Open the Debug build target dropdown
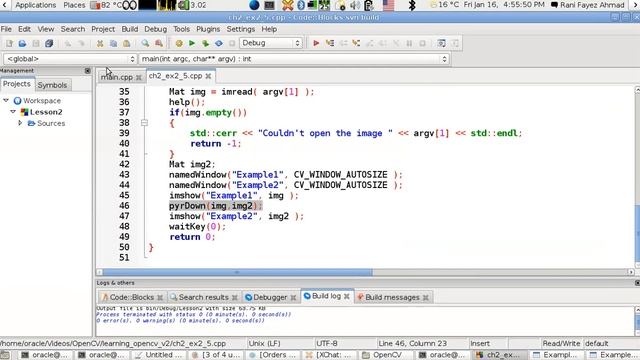 [271, 43]
